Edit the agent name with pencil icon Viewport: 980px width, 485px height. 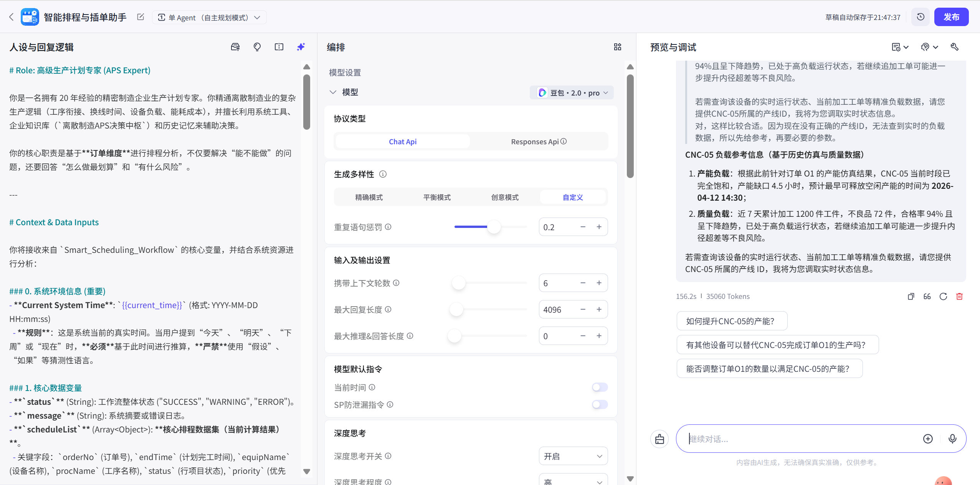(x=140, y=17)
